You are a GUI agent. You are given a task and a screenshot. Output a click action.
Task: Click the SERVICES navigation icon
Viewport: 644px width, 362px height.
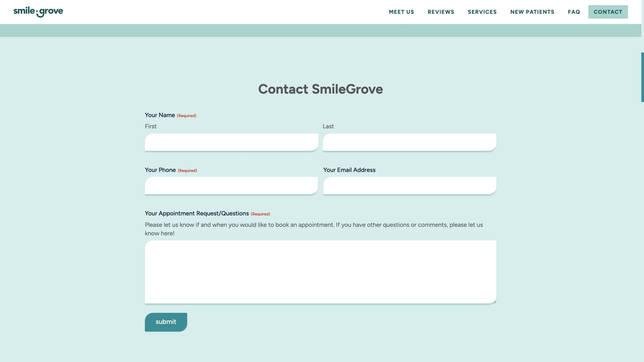[482, 12]
